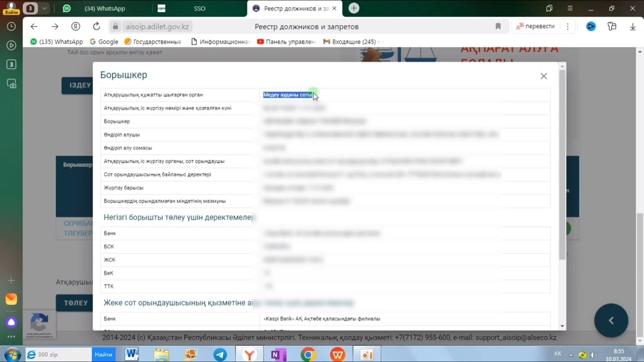This screenshot has width=644, height=362.
Task: Close the Борышкер dialog with X
Action: coord(543,76)
